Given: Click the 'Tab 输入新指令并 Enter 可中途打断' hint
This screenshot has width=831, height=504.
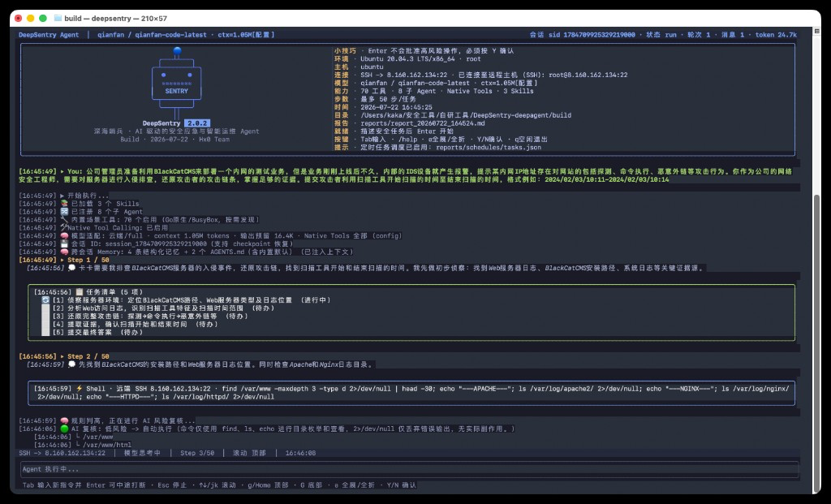Looking at the screenshot, I should pos(84,485).
